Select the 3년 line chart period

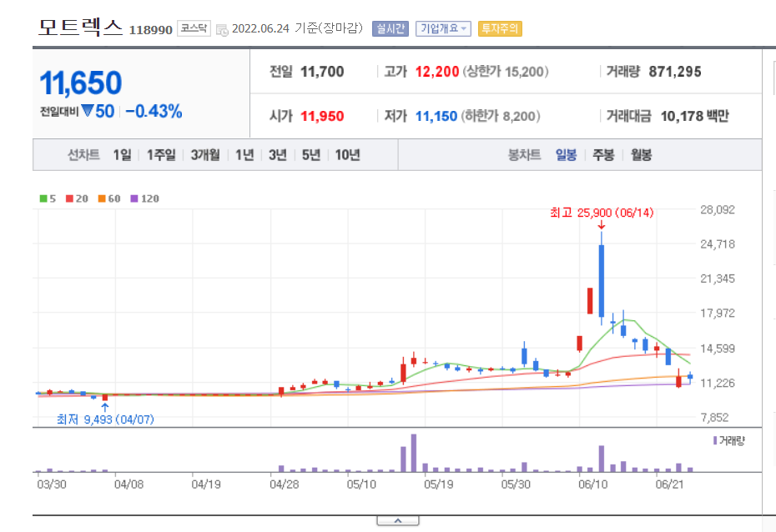click(278, 155)
